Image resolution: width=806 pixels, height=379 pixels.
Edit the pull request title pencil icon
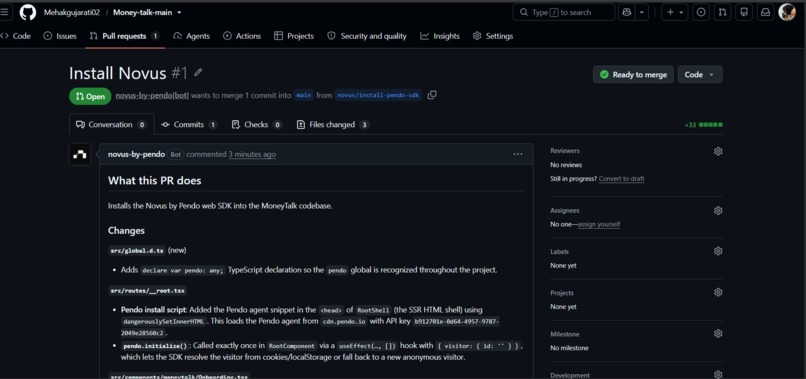pos(198,73)
